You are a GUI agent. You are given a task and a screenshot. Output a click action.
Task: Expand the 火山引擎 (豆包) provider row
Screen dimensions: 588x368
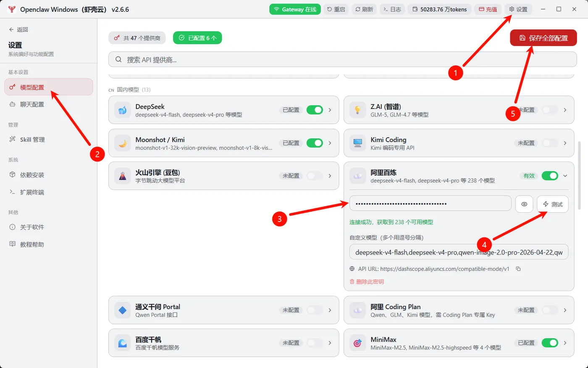point(330,176)
